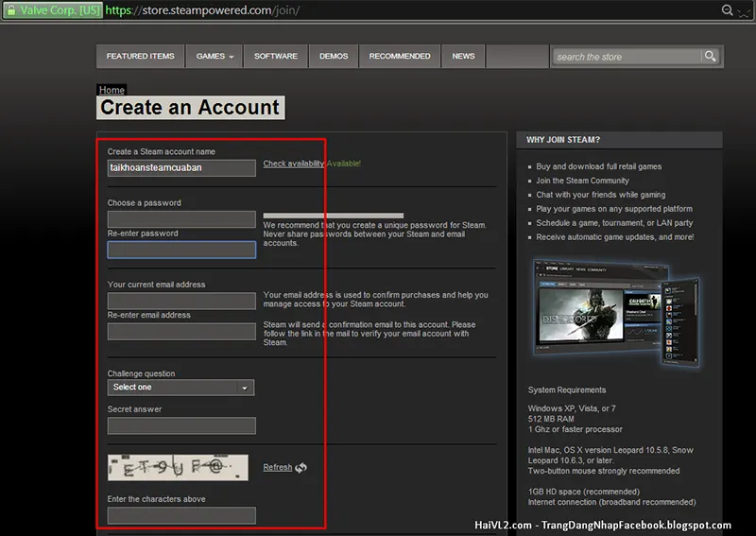The image size is (756, 536).
Task: Expand the GAMES menu arrow
Action: 232,57
